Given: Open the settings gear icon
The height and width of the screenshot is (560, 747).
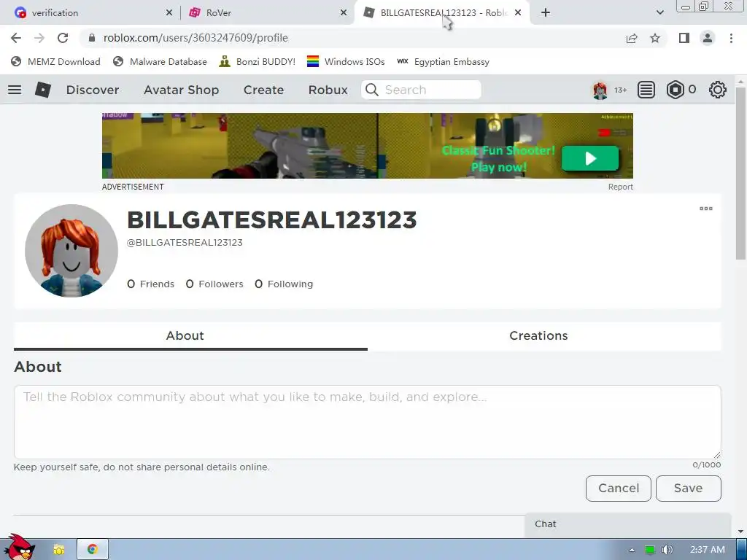Looking at the screenshot, I should coord(718,90).
